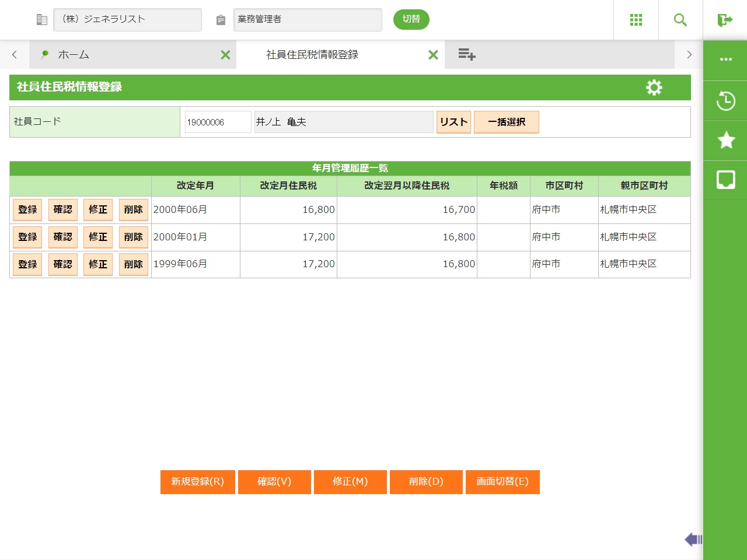Switch to the ホーム tab
Screen dimensions: 747x560
[74, 55]
